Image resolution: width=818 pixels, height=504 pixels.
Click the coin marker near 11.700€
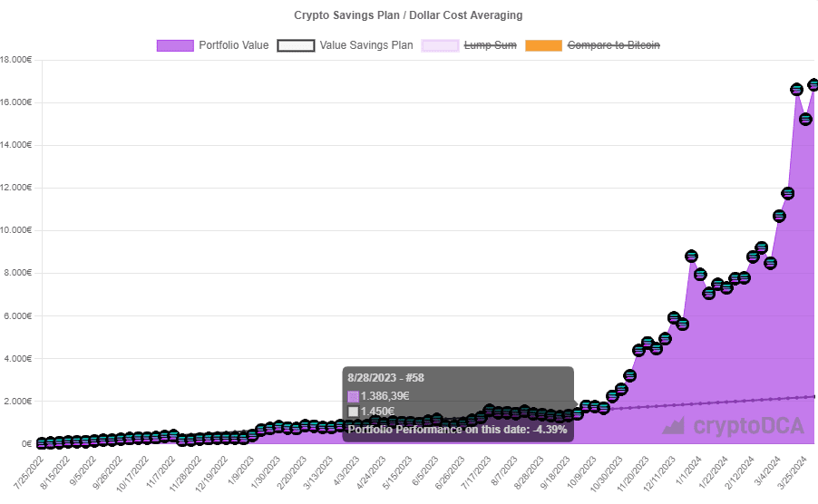[x=788, y=193]
